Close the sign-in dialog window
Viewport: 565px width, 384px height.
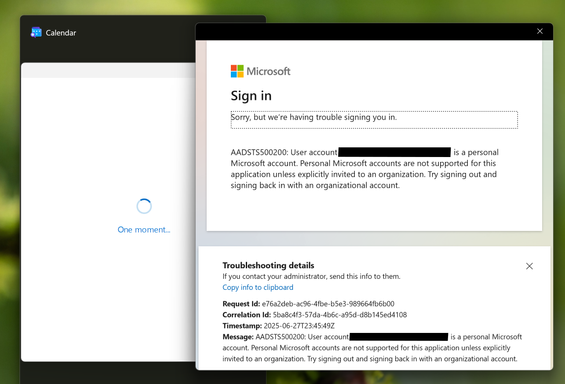point(540,31)
